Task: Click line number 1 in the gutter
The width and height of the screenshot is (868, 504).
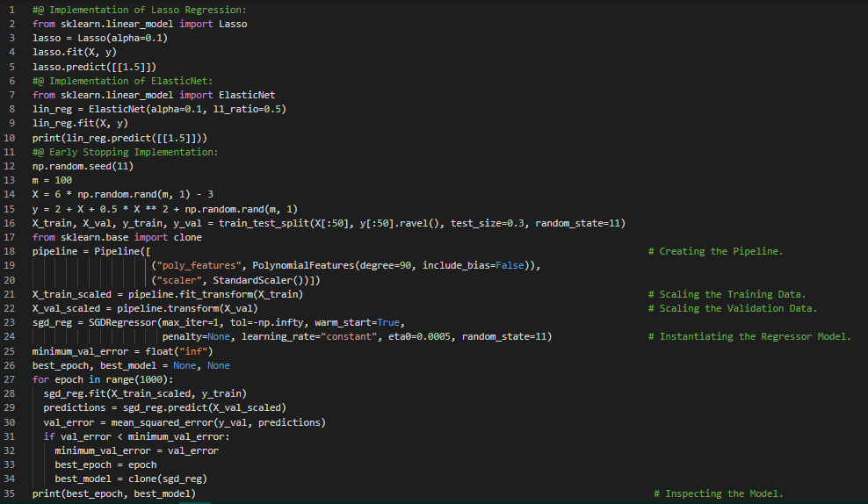Action: (x=12, y=10)
